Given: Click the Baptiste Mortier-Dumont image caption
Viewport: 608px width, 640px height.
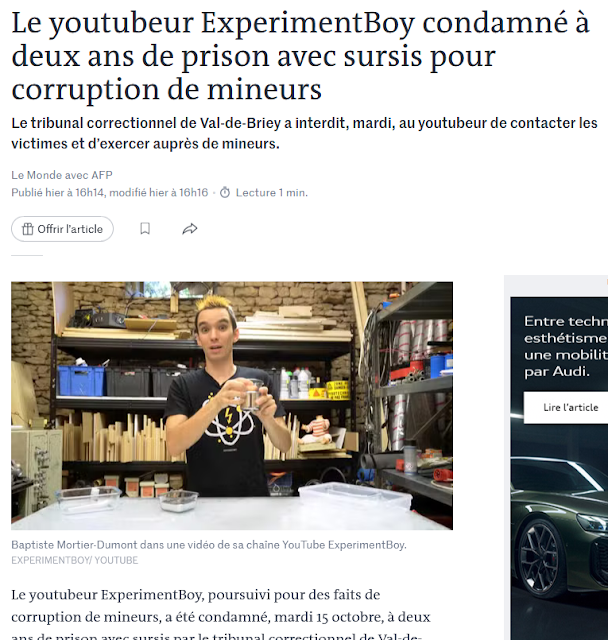Looking at the screenshot, I should coord(209,545).
